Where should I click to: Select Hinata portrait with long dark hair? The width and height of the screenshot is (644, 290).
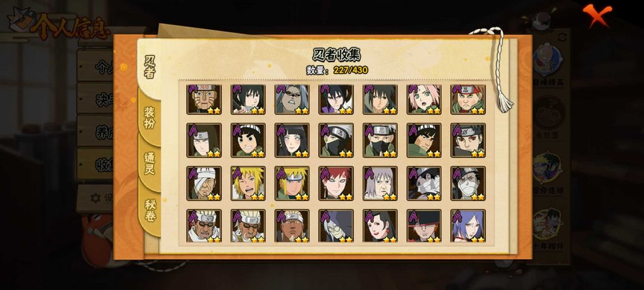[x=292, y=140]
